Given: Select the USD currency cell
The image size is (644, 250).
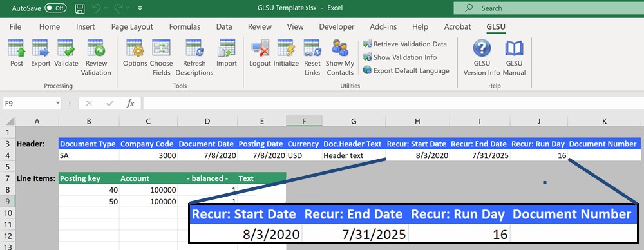Looking at the screenshot, I should click(304, 155).
